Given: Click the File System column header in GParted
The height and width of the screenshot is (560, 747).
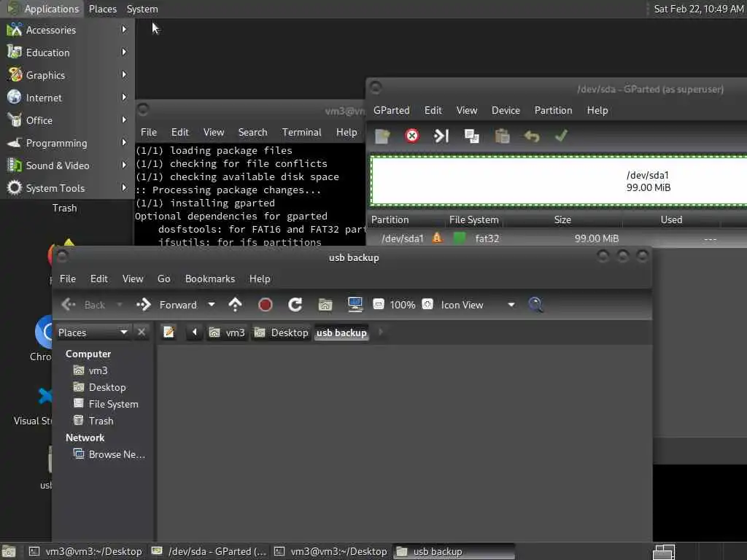Looking at the screenshot, I should pos(473,219).
